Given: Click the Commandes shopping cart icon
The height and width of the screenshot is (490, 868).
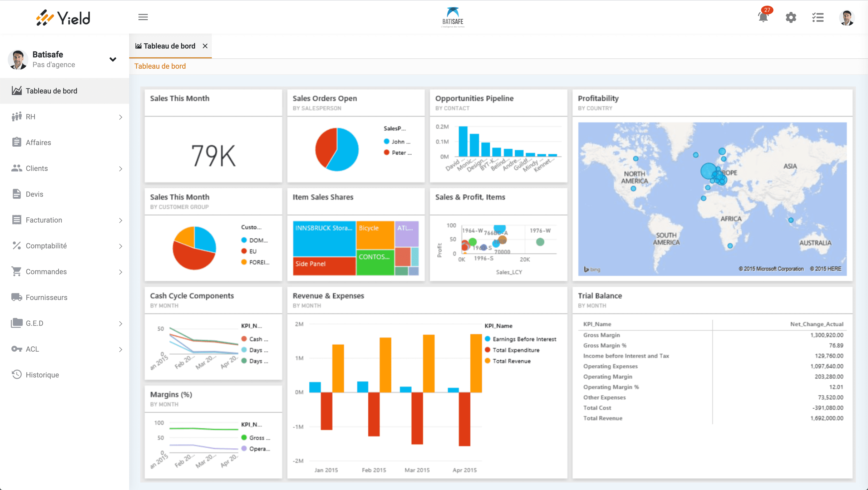Looking at the screenshot, I should (x=17, y=271).
